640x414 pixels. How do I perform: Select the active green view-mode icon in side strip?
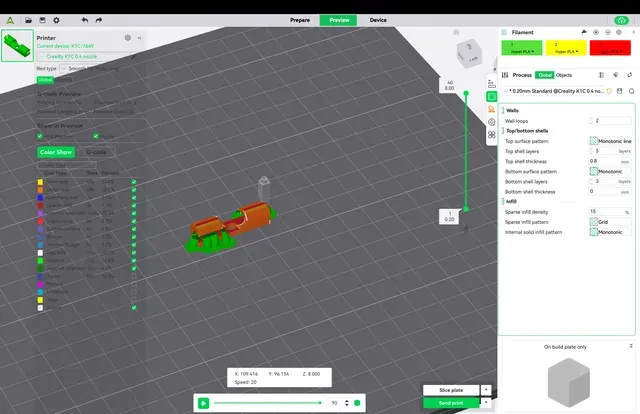(x=491, y=97)
